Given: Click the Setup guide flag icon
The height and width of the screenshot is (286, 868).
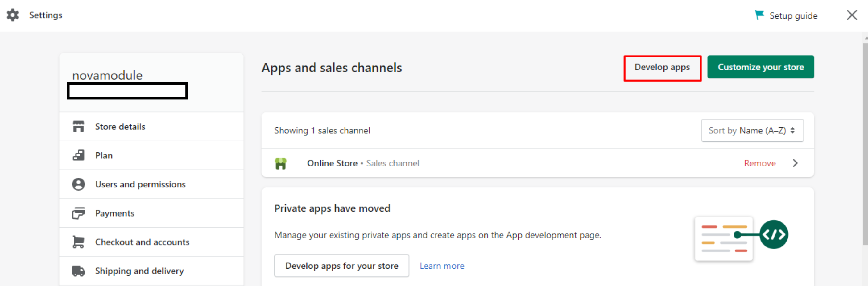Looking at the screenshot, I should [759, 15].
